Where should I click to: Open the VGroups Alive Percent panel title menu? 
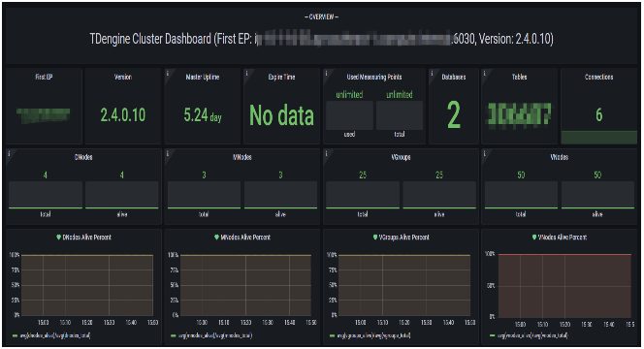click(x=403, y=238)
